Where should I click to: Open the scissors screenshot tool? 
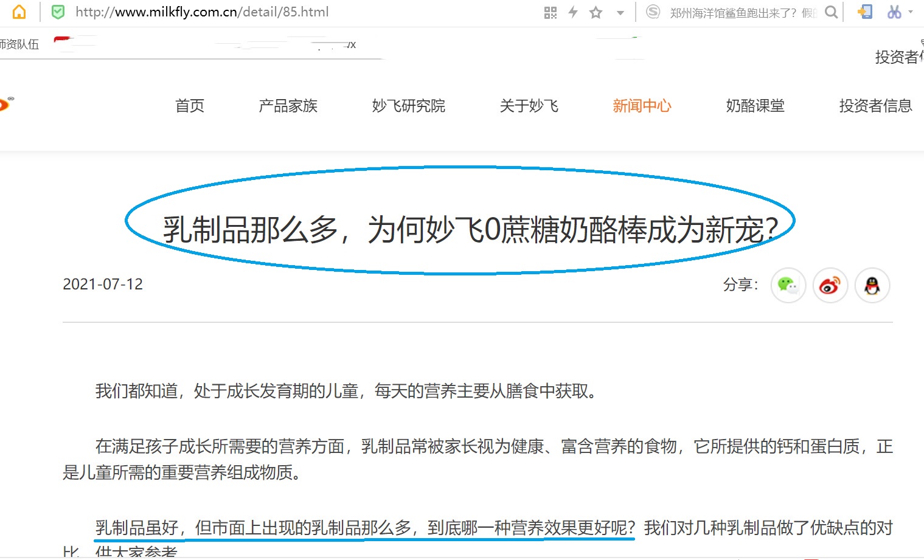894,12
